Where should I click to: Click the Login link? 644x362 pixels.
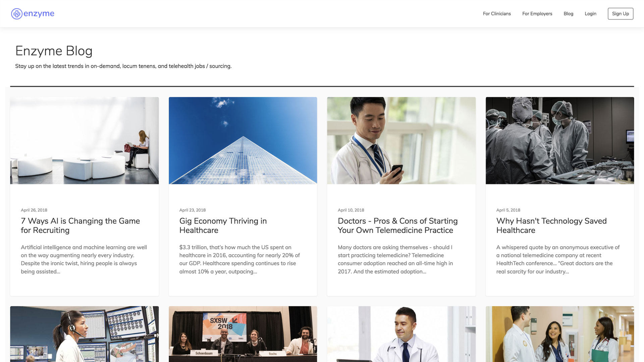pos(590,14)
